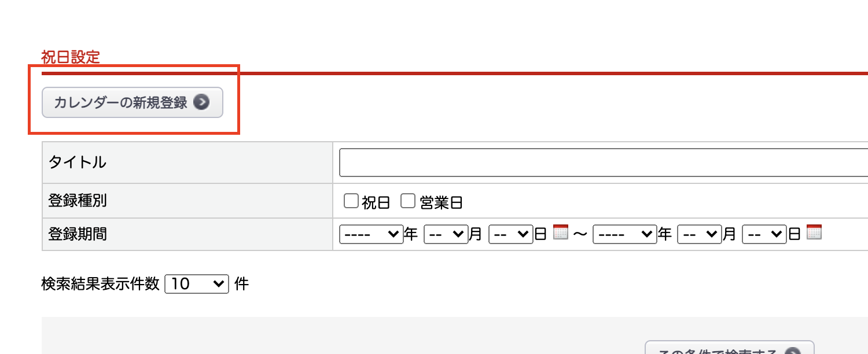Choose the end day dropdown

tap(764, 234)
